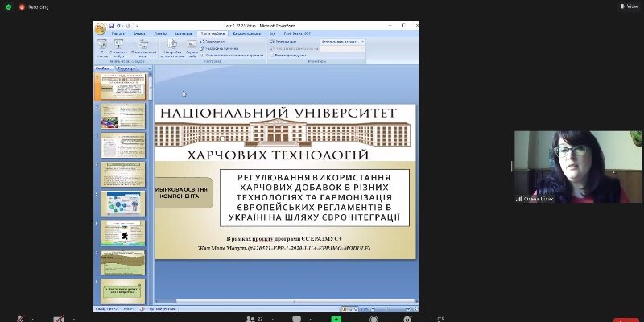Toggle Режим докладчика presenter view checkbox
This screenshot has width=644, height=322.
point(272,55)
